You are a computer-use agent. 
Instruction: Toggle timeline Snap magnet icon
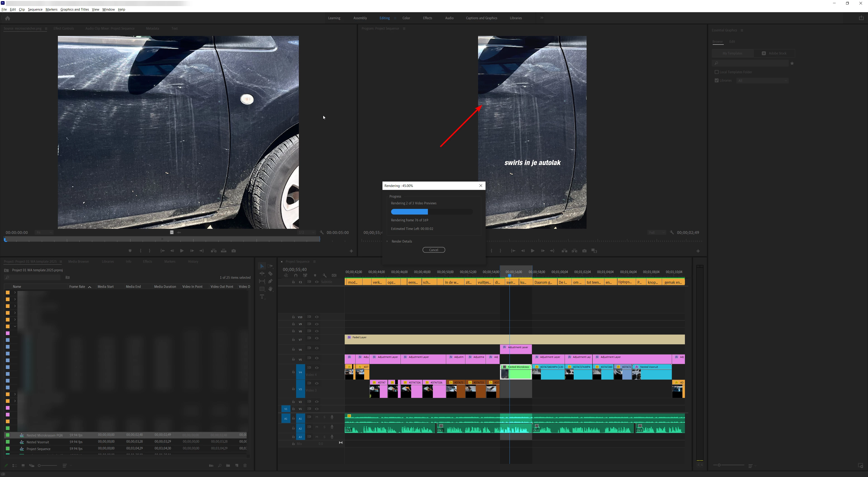click(x=295, y=275)
